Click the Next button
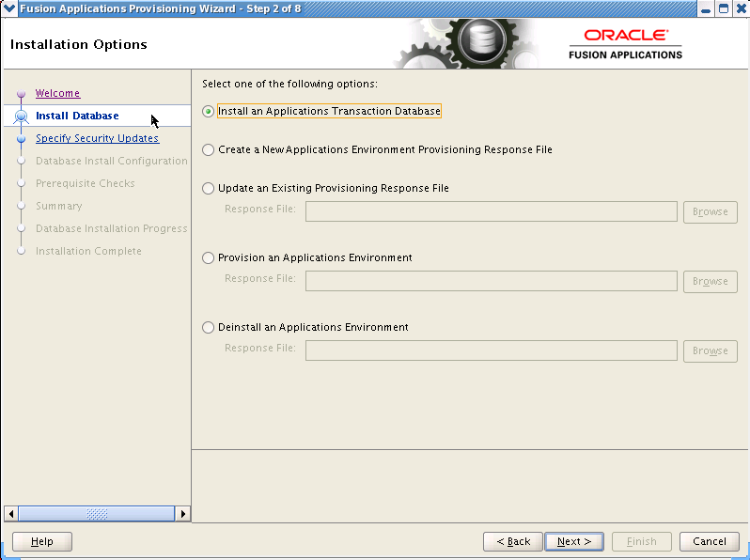This screenshot has width=750, height=560. (x=574, y=541)
